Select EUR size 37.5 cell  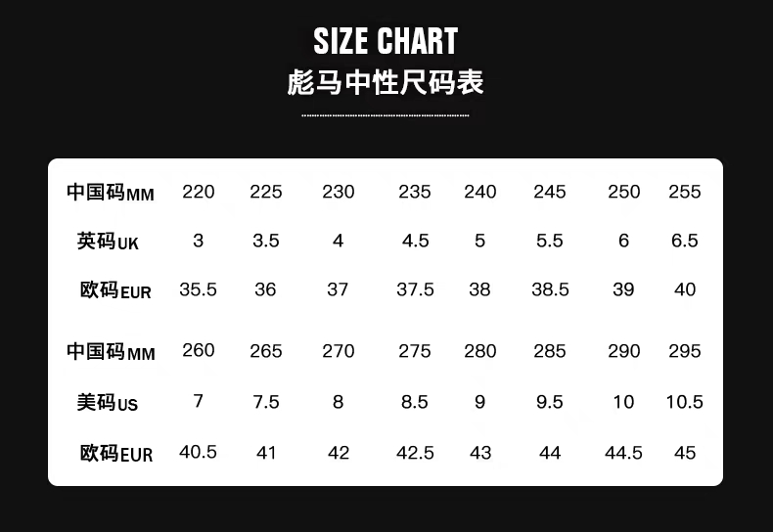coord(415,289)
